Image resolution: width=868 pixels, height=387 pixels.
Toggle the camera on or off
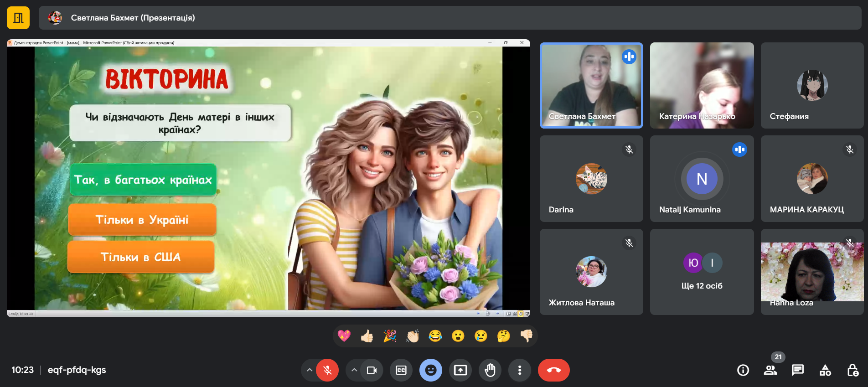point(372,370)
